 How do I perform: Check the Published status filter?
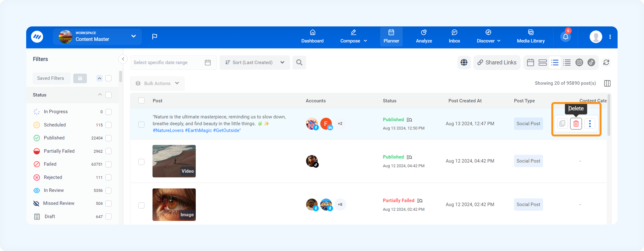[x=108, y=138]
